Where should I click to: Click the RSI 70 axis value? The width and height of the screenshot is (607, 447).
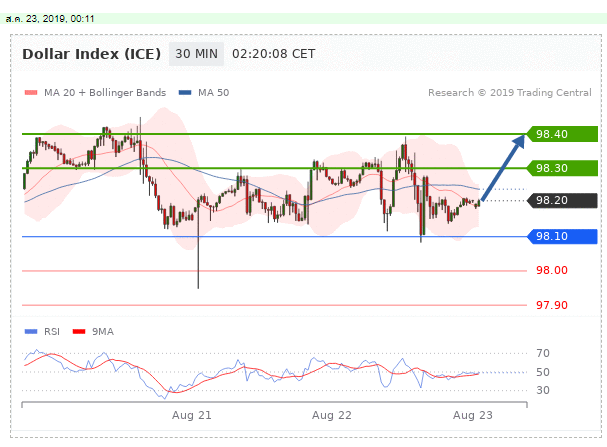(x=543, y=353)
